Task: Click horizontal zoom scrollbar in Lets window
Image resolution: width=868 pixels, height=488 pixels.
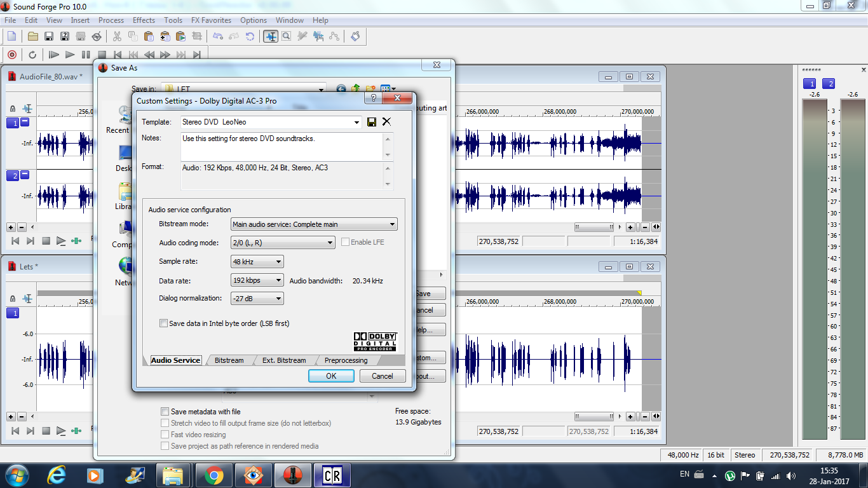Action: point(594,417)
